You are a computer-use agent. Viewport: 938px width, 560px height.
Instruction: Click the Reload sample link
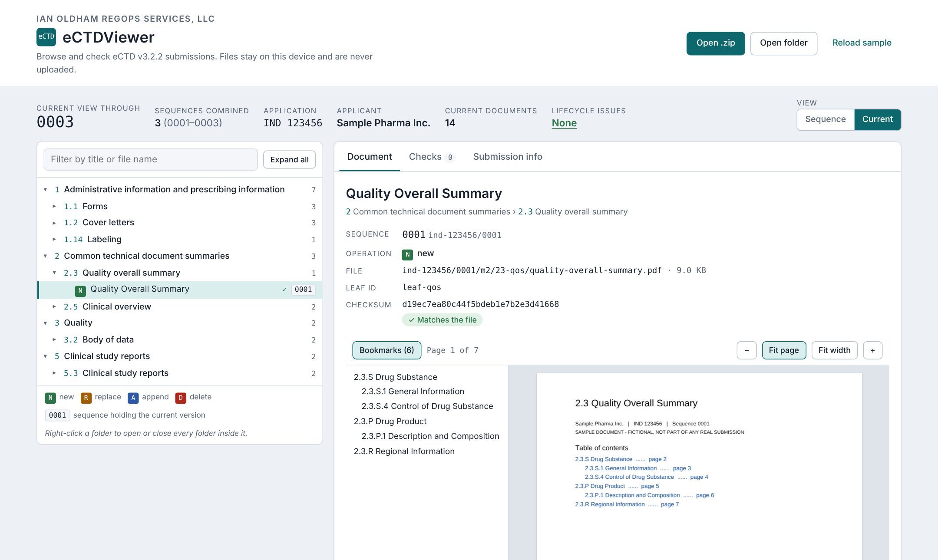pyautogui.click(x=862, y=43)
